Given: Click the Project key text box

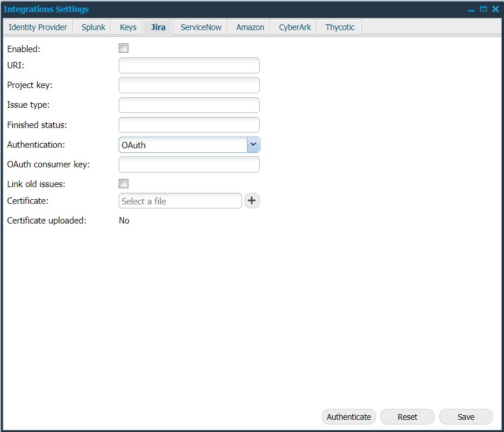Looking at the screenshot, I should click(189, 85).
